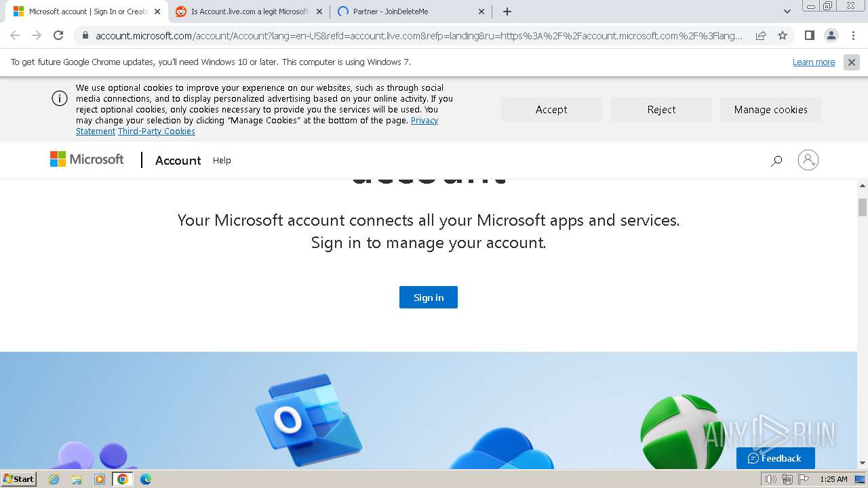Click the sign-in avatar icon in header
Screen dimensions: 868x488
tap(808, 160)
